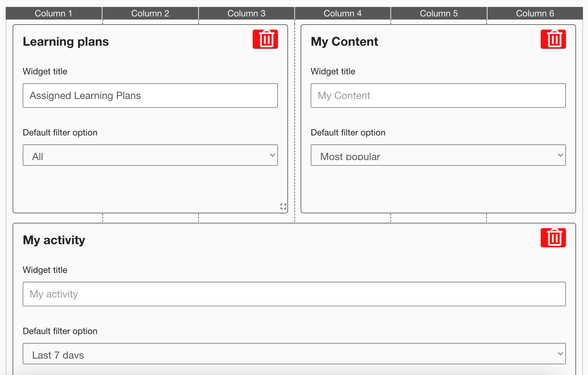Expand My activity filter showing Last 7 days

click(x=294, y=354)
